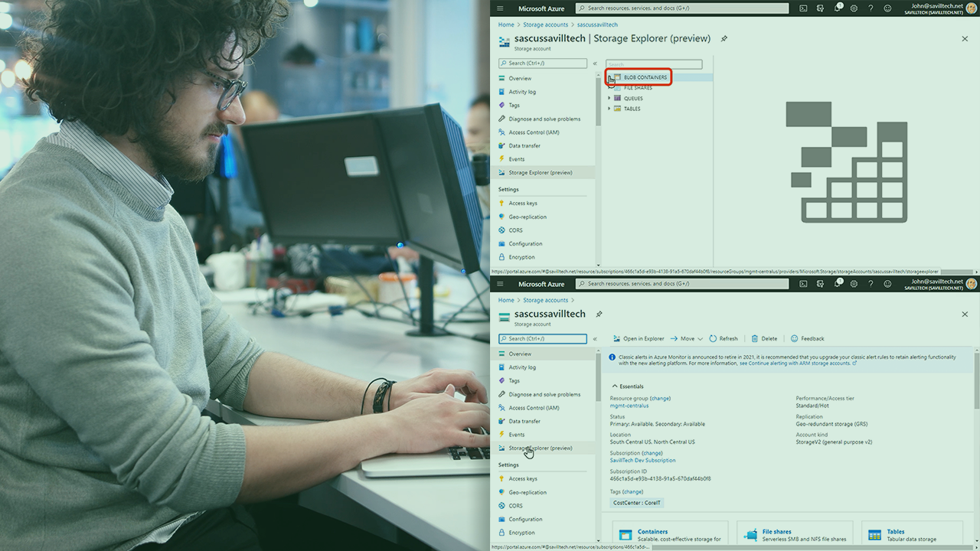Click the Tables tile grid icon
Image resolution: width=980 pixels, height=551 pixels.
(x=874, y=535)
